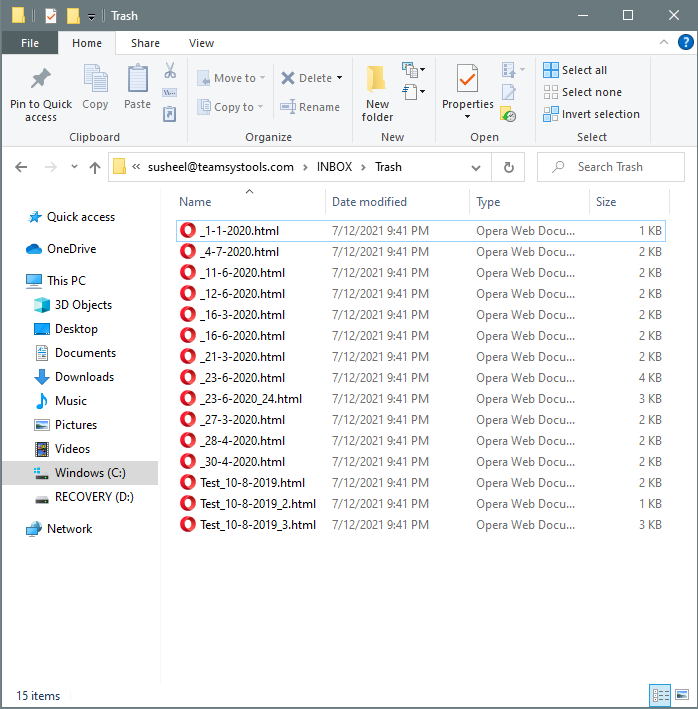This screenshot has height=709, width=698.
Task: Open the Easy access ribbon icon
Action: [413, 92]
